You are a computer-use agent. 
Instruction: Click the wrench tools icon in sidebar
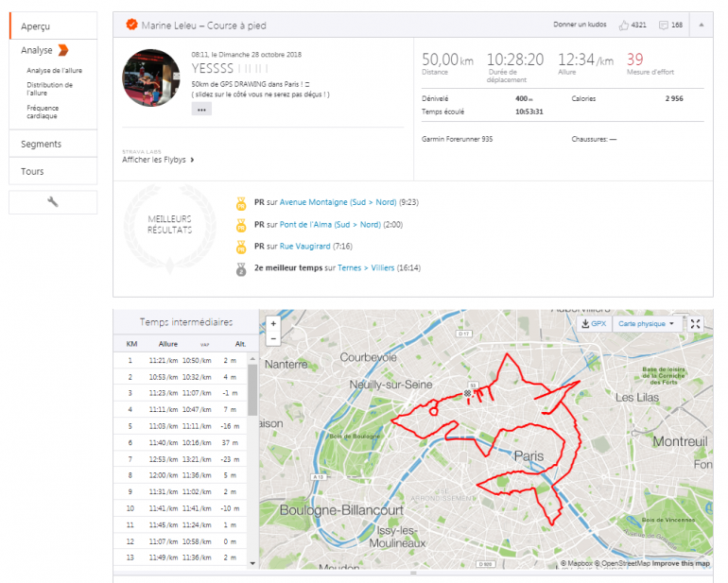coord(53,202)
